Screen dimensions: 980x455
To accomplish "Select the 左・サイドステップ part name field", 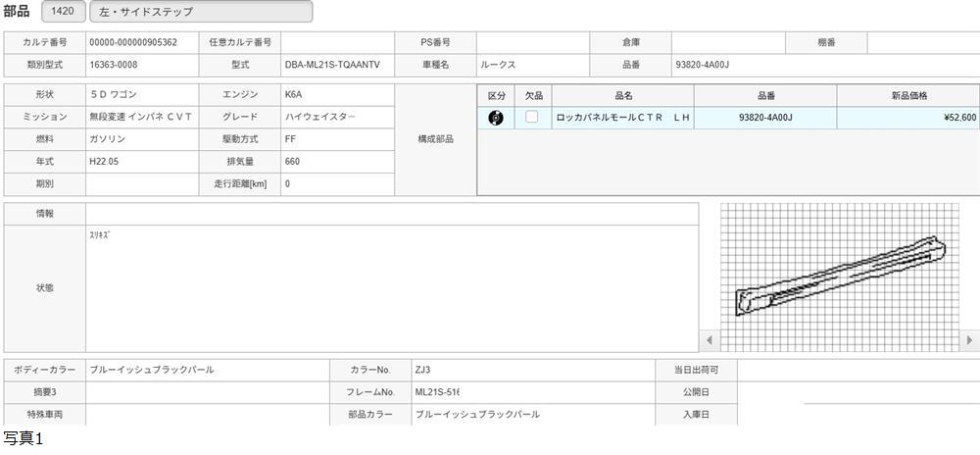I will [200, 12].
